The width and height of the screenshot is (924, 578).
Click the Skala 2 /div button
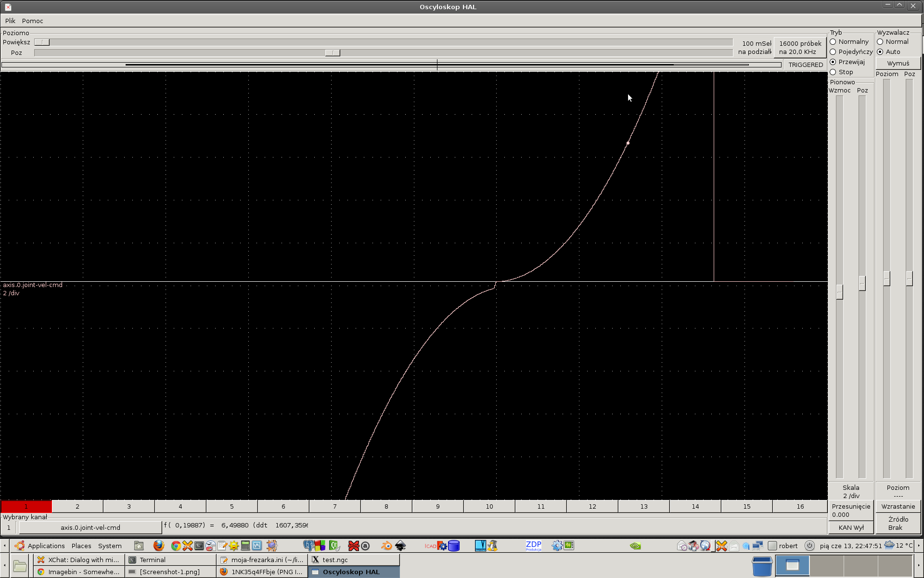851,491
